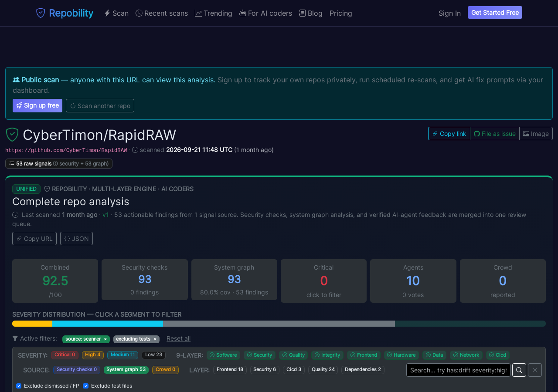558x392 pixels.
Task: Click the findings search field
Action: [x=458, y=370]
